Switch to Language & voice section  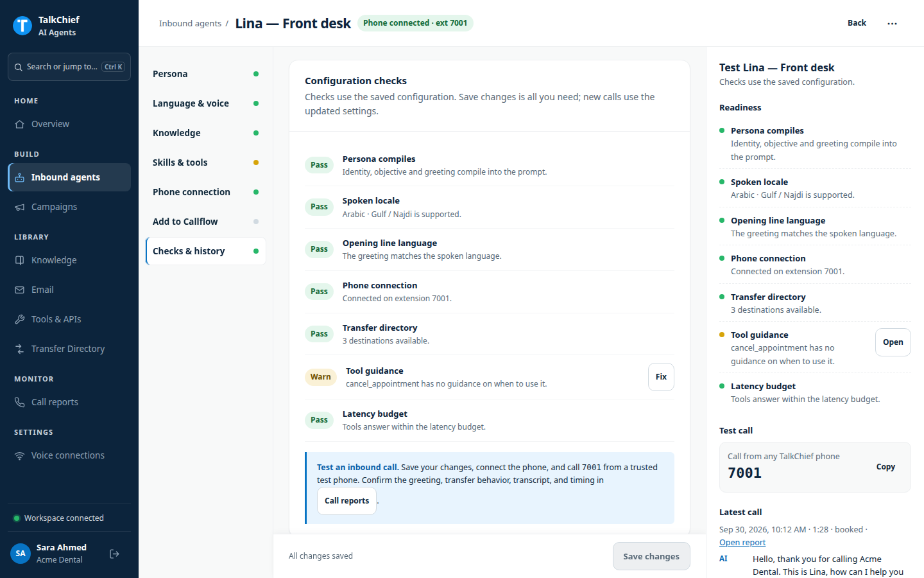click(x=205, y=103)
